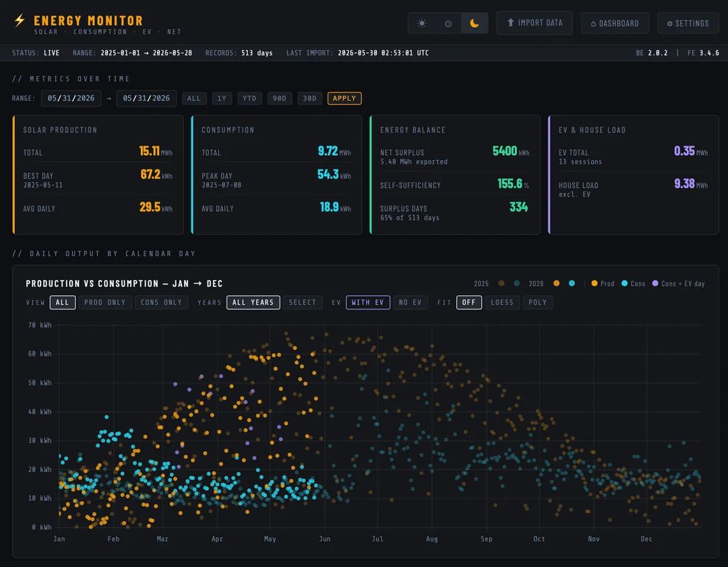Select the auto theme circle icon
728x567 pixels.
(x=448, y=23)
